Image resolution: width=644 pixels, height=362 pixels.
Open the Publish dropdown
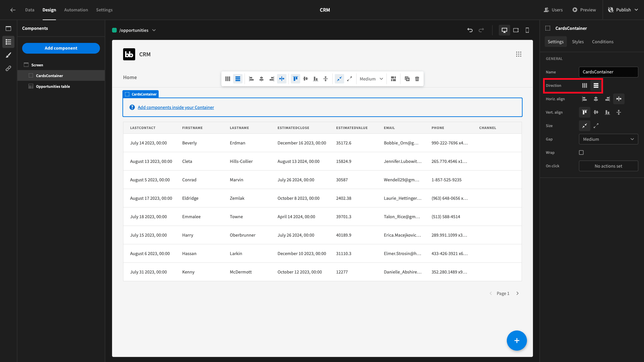[623, 10]
